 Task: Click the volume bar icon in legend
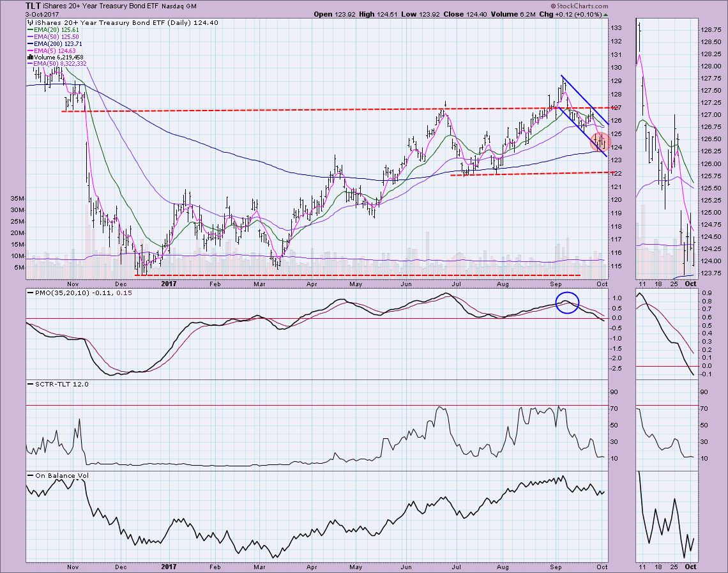(29, 57)
